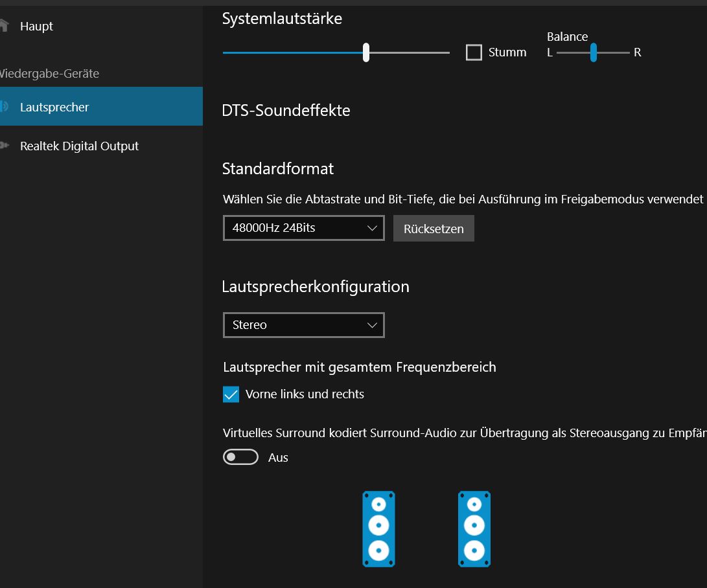Tick the Stumm mute checkbox
This screenshot has height=588, width=707.
tap(474, 52)
